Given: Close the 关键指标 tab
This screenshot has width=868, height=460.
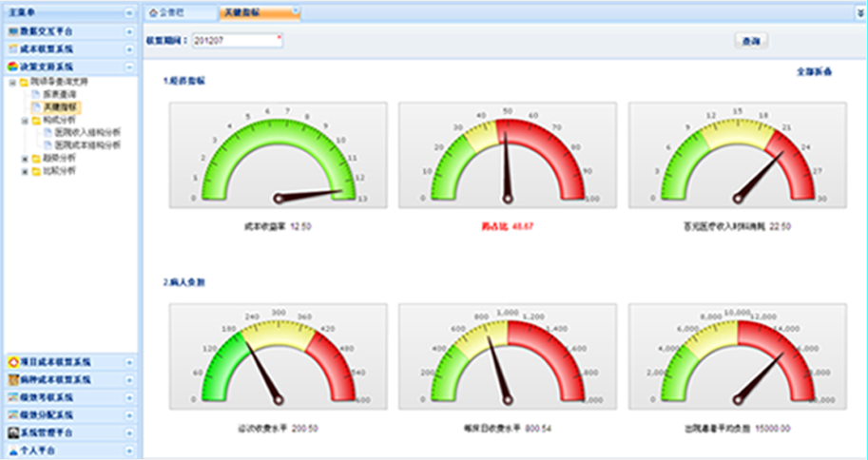Looking at the screenshot, I should point(296,10).
